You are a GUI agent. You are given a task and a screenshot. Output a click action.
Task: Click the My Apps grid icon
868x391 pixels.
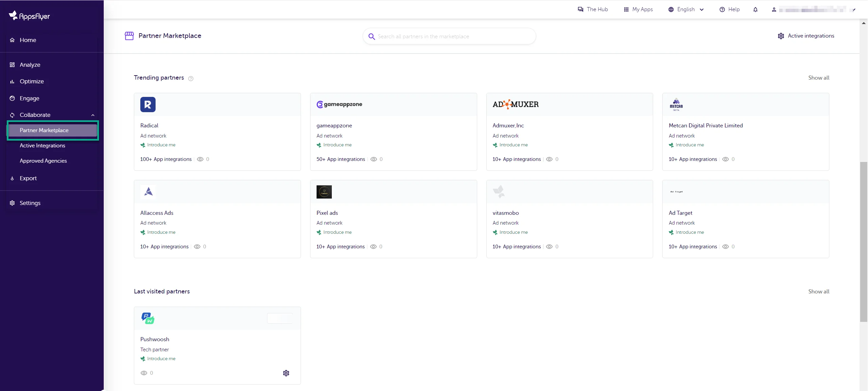click(626, 9)
